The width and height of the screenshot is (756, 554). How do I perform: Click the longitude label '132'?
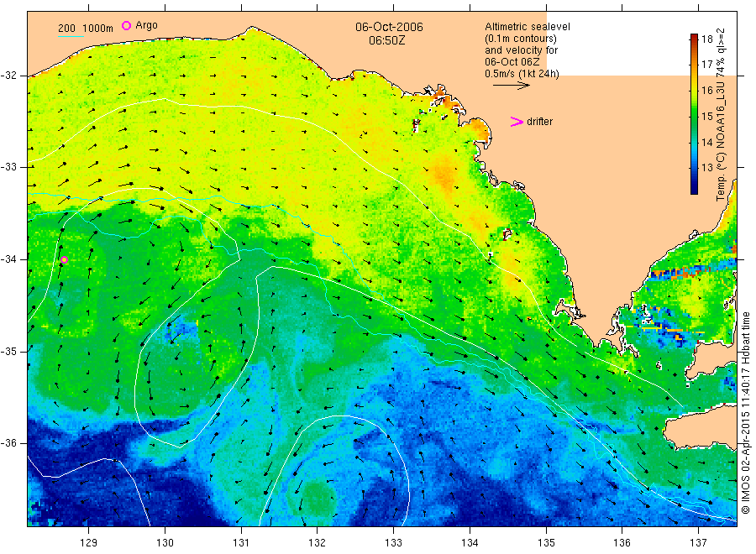click(x=318, y=543)
